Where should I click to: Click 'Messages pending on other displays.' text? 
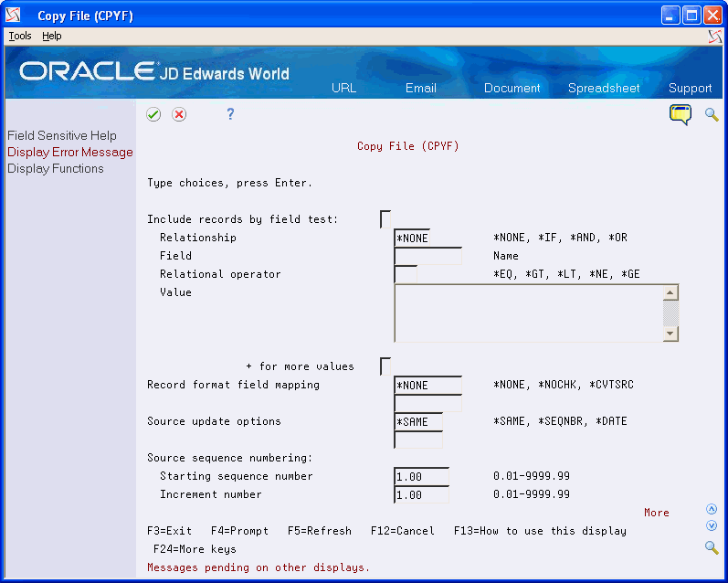[x=258, y=567]
